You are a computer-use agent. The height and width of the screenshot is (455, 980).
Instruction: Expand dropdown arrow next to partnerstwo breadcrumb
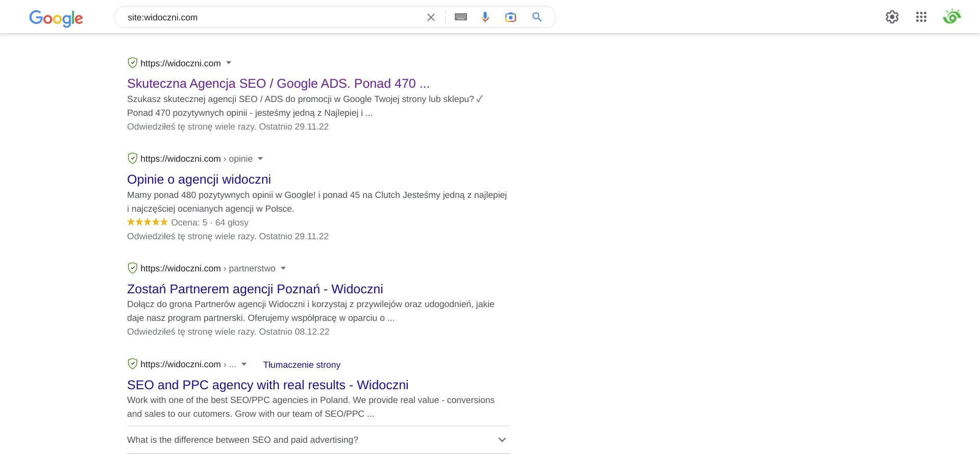coord(283,268)
